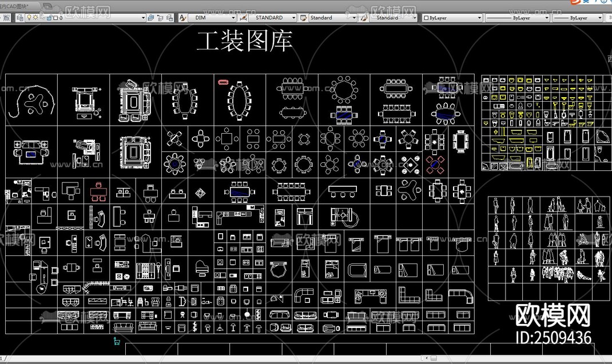The image size is (612, 364).
Task: Expand the STANDARD dimension style dropdown
Action: point(293,18)
